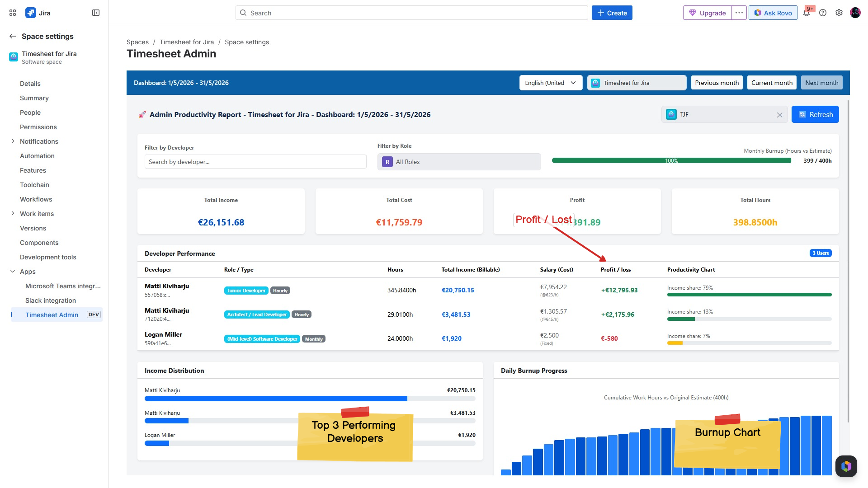868x488 pixels.
Task: Open Details in space settings
Action: [x=30, y=84]
